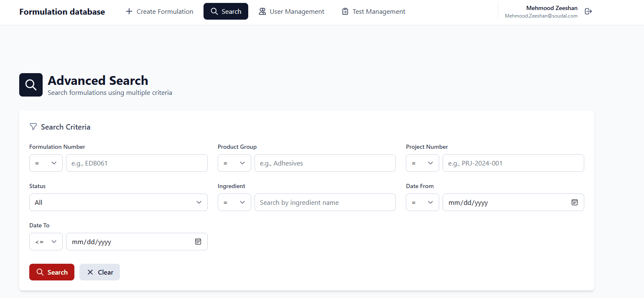Click the Date From date field

point(513,202)
